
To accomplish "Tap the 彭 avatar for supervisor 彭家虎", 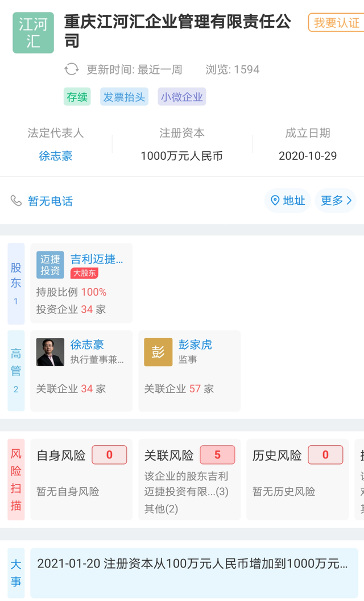I will [158, 352].
